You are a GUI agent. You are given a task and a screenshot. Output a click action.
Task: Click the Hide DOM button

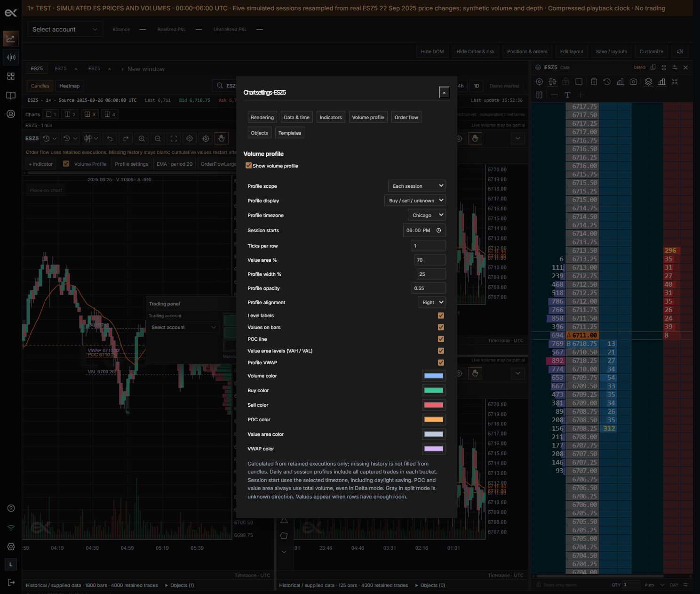tap(432, 51)
